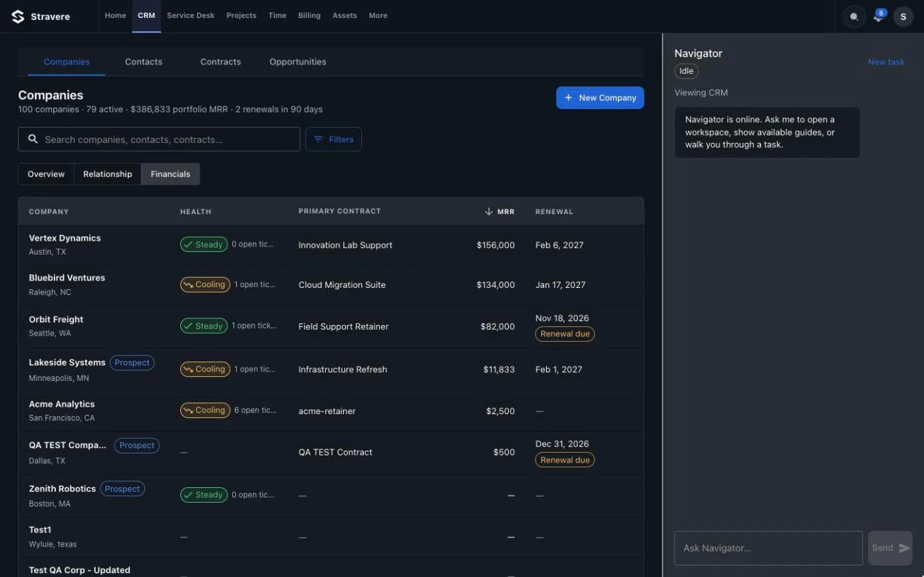Screen dimensions: 924x577
Task: Click the Idle status chip in Navigator
Action: [x=687, y=71]
